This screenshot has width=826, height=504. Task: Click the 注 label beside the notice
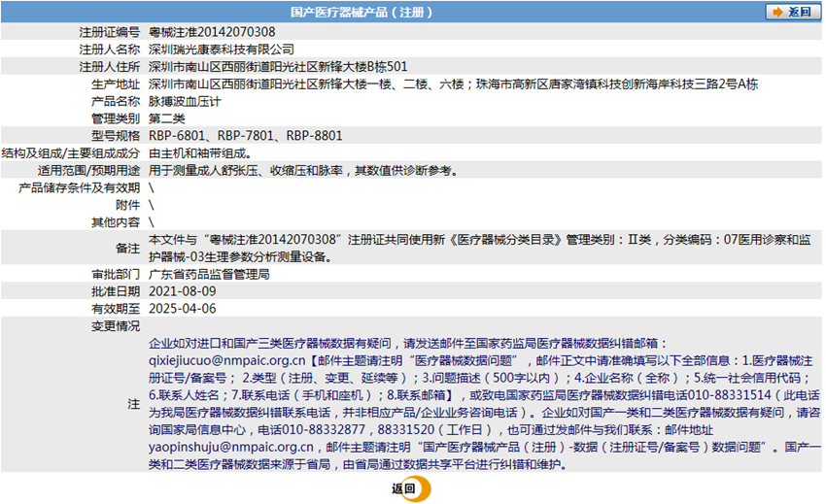pyautogui.click(x=134, y=404)
